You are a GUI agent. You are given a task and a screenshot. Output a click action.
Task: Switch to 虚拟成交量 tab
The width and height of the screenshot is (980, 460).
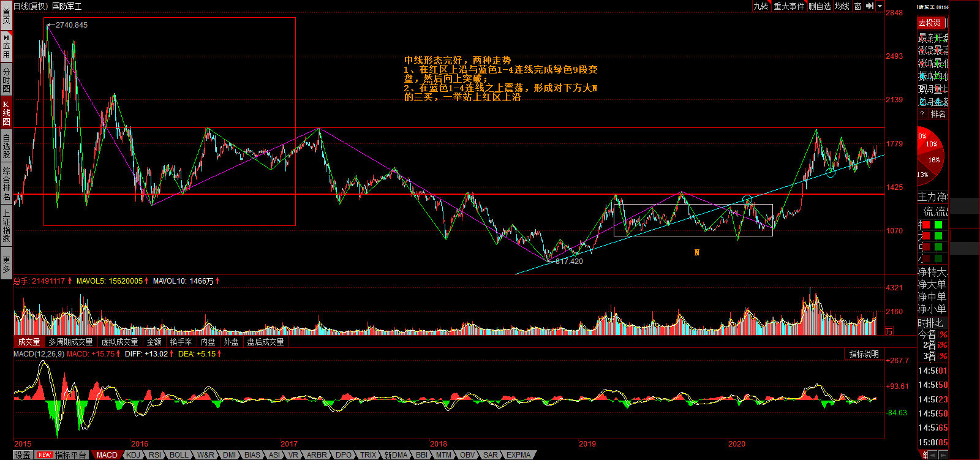(120, 342)
